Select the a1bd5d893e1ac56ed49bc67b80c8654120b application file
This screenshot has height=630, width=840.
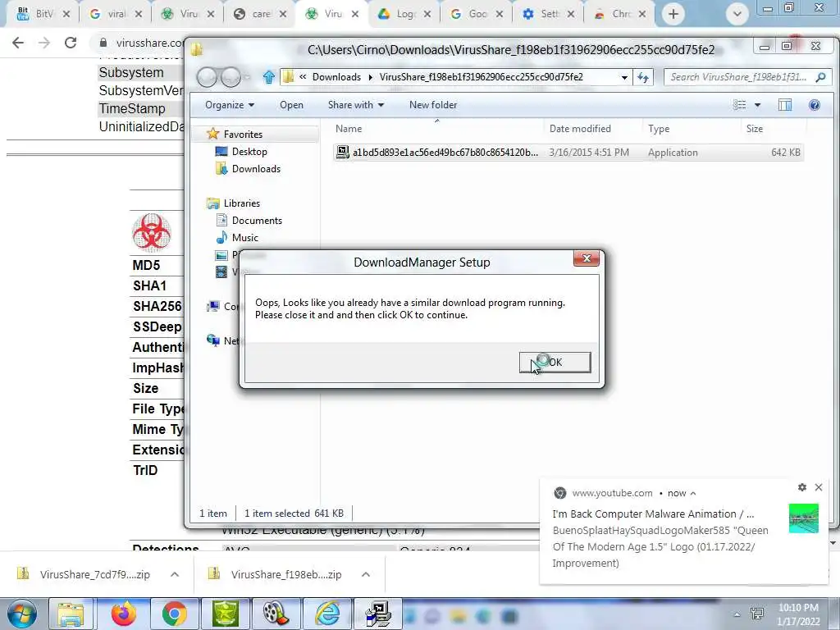[568, 152]
